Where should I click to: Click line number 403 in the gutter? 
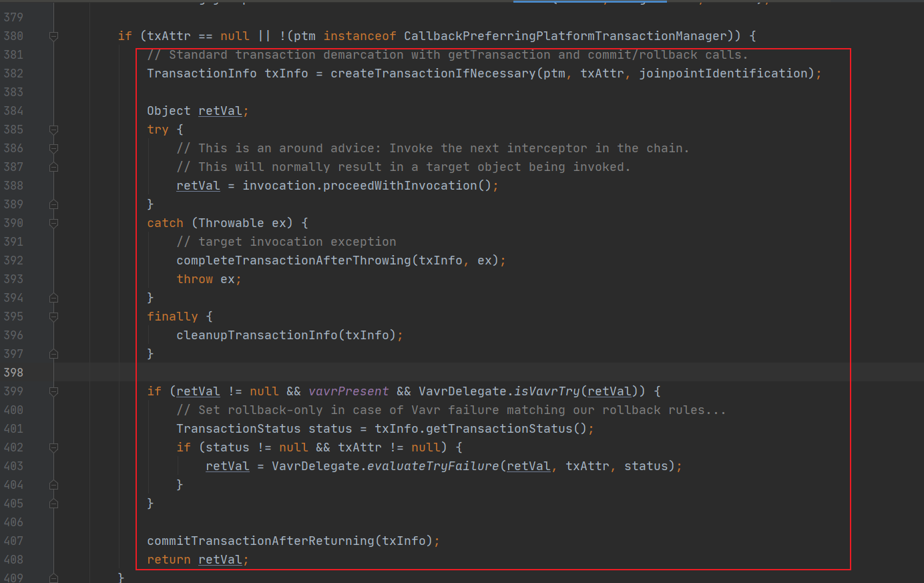13,466
